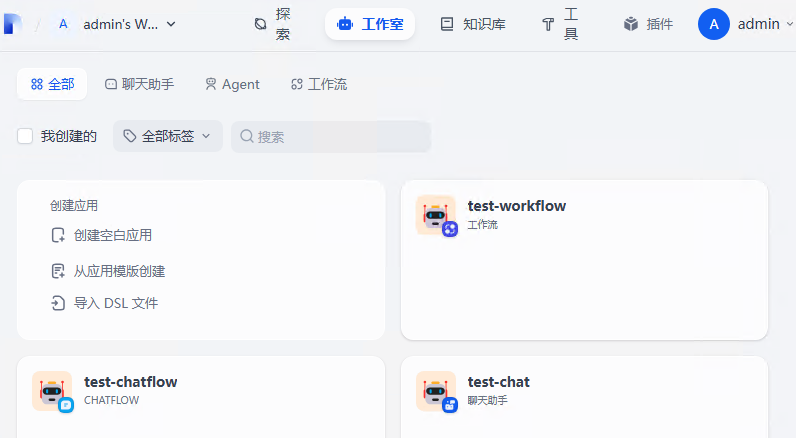796x438 pixels.
Task: Click the magnifier icon in search box
Action: (x=247, y=136)
